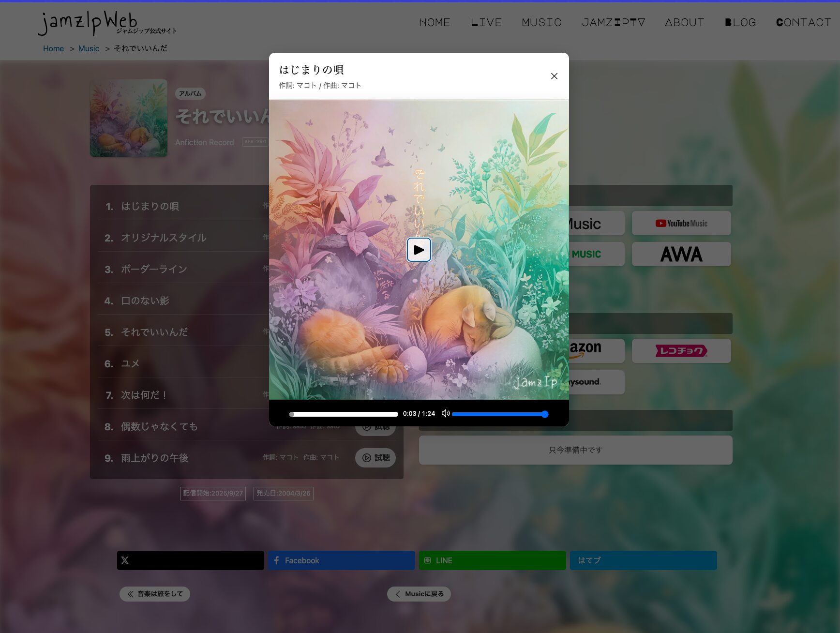The width and height of the screenshot is (840, 633).
Task: Click the album cover thumbnail
Action: pyautogui.click(x=129, y=118)
